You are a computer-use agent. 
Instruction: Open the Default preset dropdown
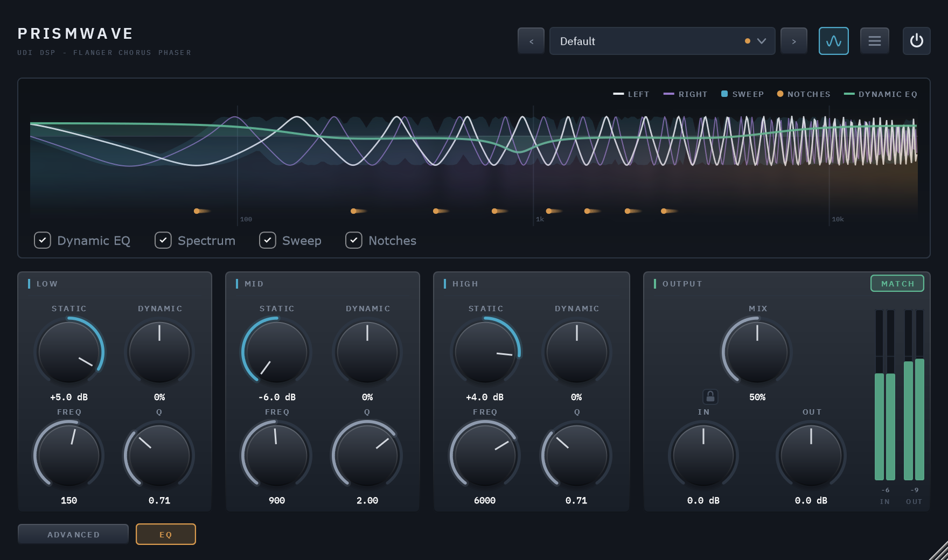pos(662,41)
